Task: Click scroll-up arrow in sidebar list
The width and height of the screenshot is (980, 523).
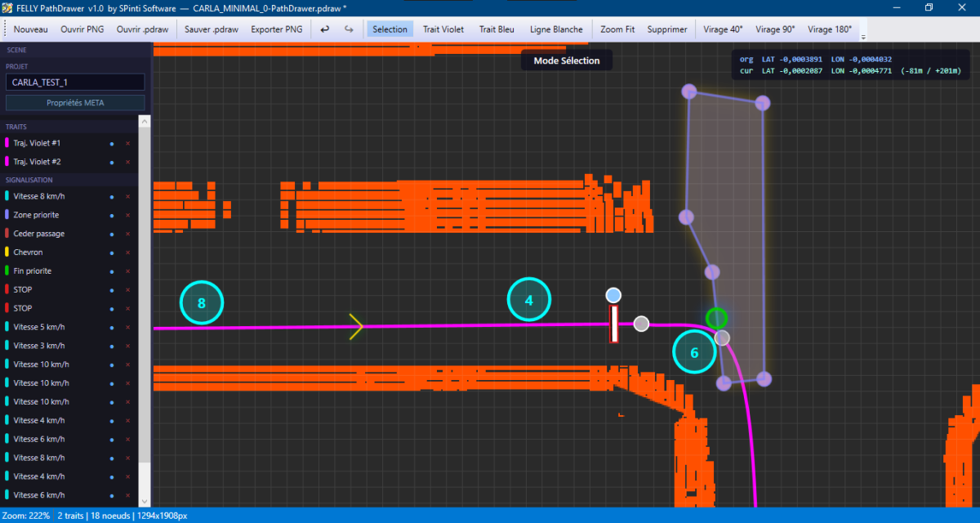Action: tap(145, 121)
